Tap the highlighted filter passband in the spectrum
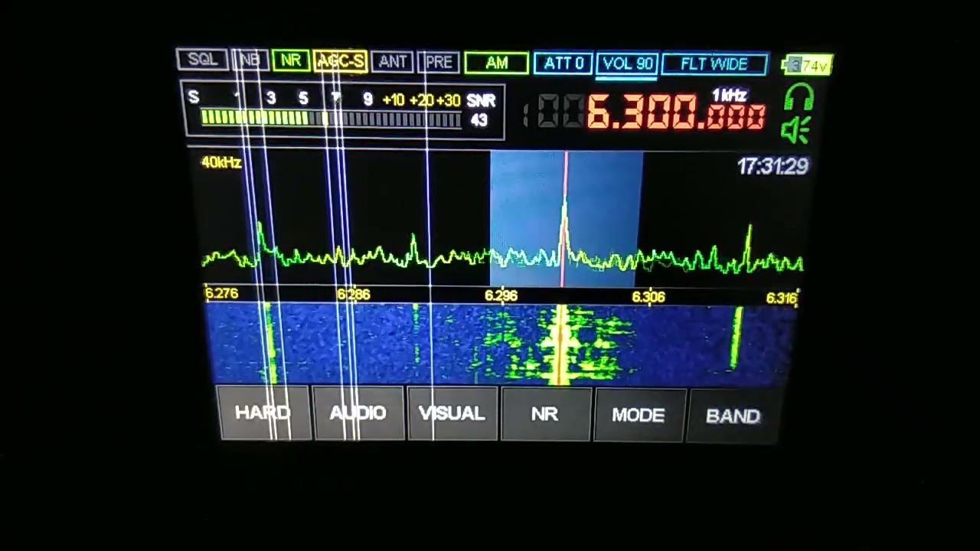980x551 pixels. tap(566, 219)
